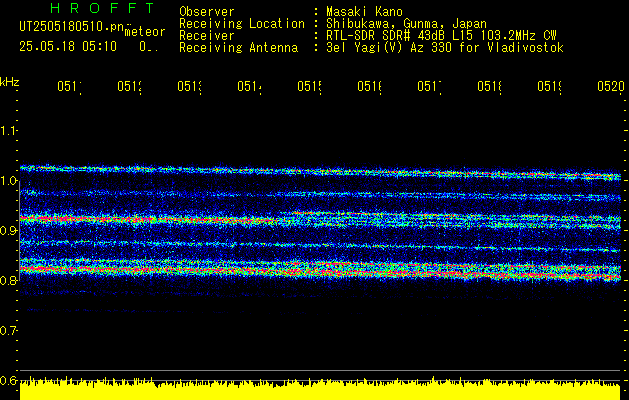Click the 0.6 kHz axis label
This screenshot has width=629, height=400.
click(x=9, y=380)
